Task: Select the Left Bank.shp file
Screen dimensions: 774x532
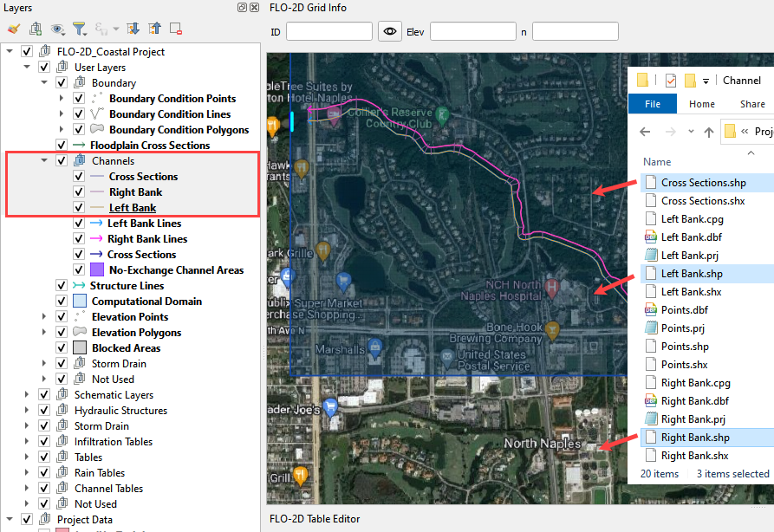Action: point(691,274)
